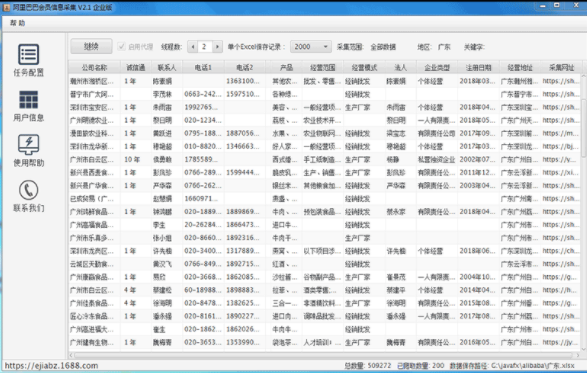Decrease thread count with left stepper arrow
587x373 pixels.
pos(193,47)
